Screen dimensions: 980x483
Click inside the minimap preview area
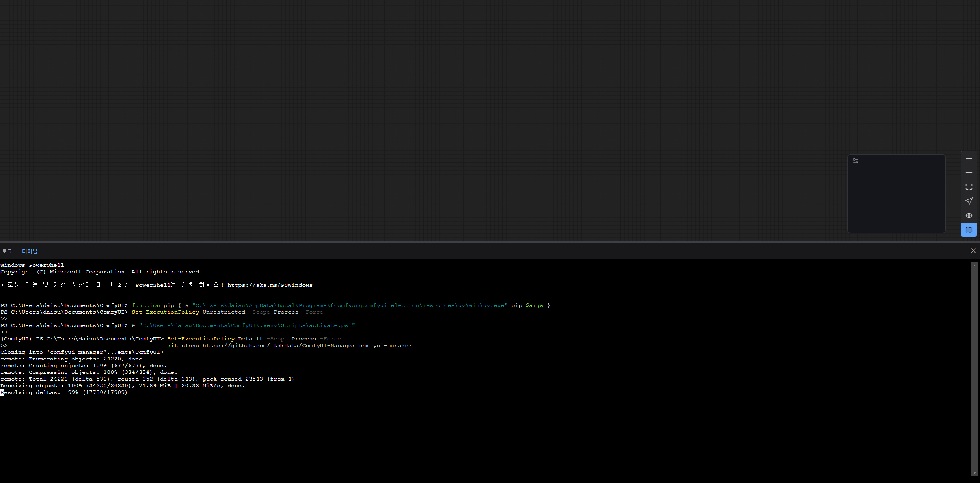click(x=896, y=197)
